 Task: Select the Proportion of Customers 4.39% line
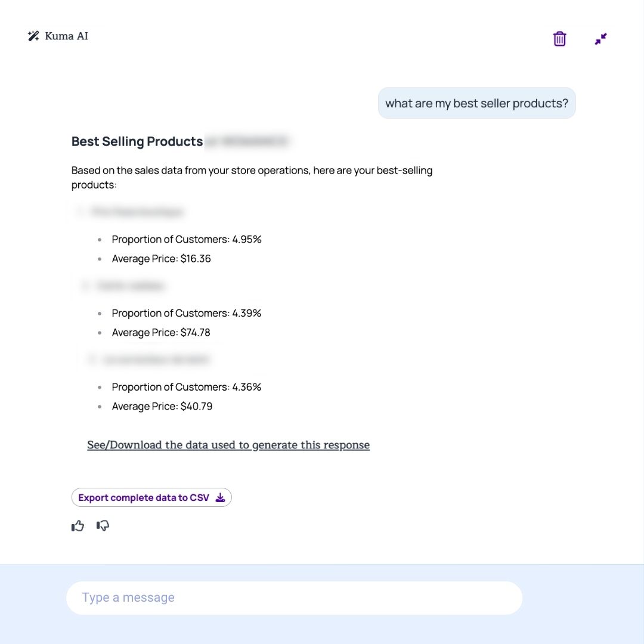click(x=187, y=314)
